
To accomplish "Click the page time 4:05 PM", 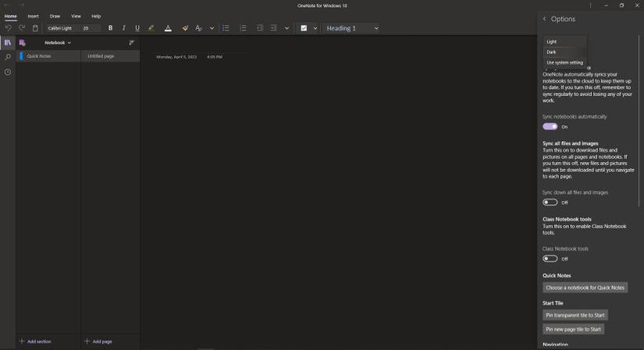I will (215, 57).
